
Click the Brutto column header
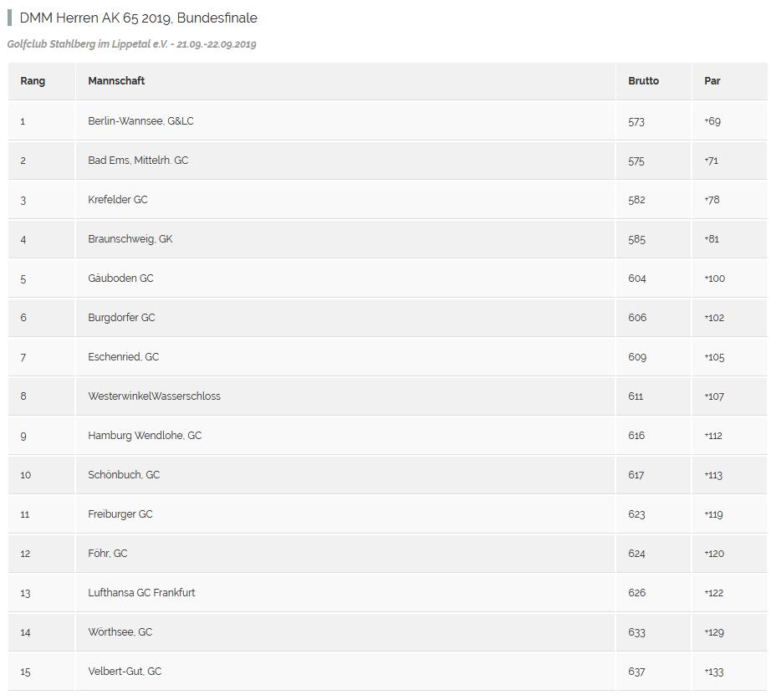643,80
